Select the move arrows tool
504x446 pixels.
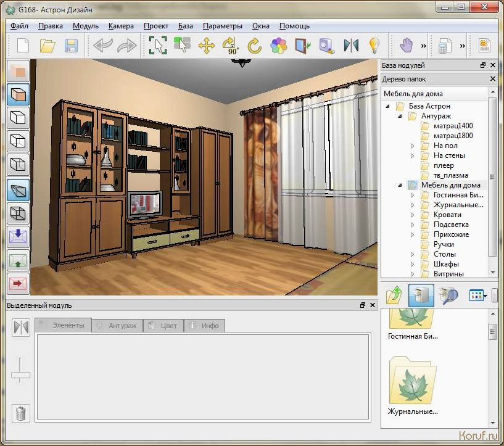(x=207, y=46)
